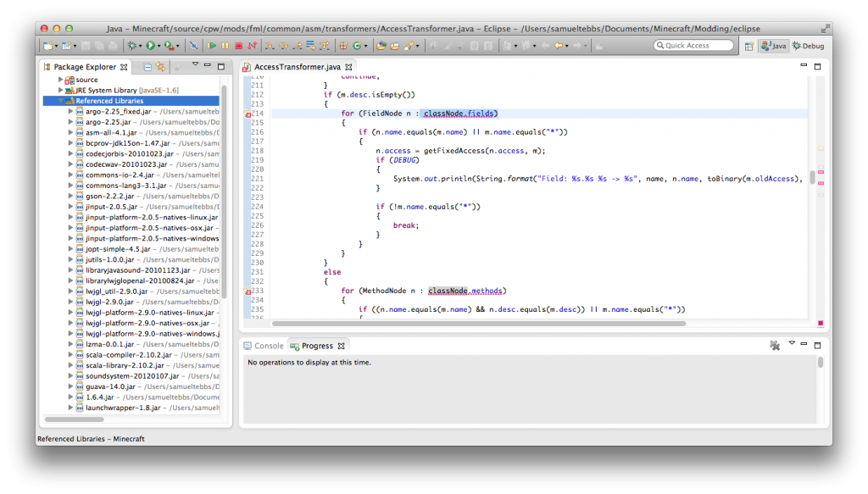Open the Back history dropdown arrow
The width and height of the screenshot is (868, 494).
(567, 47)
